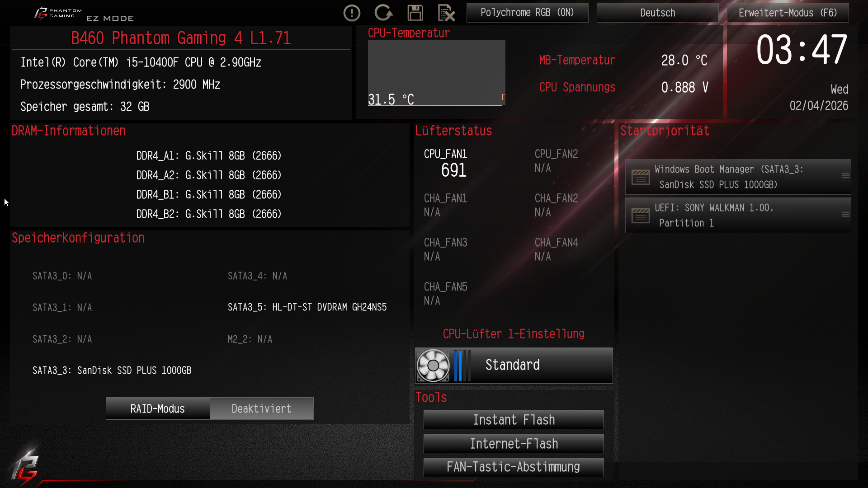868x488 pixels.
Task: Click the help exclamation icon
Action: pyautogui.click(x=352, y=13)
